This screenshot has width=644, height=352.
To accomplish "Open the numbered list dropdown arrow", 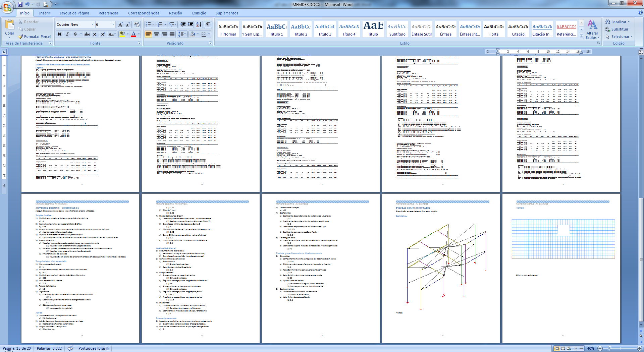I will click(165, 24).
